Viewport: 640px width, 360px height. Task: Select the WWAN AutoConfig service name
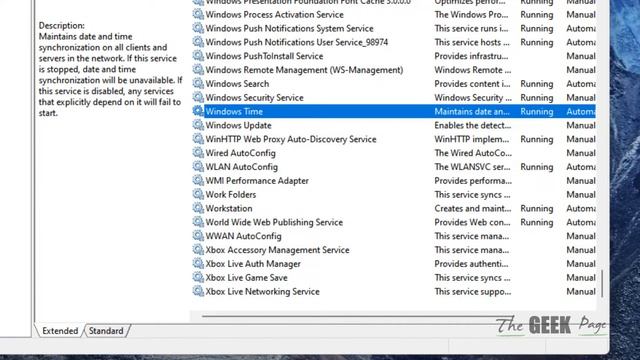pos(243,236)
